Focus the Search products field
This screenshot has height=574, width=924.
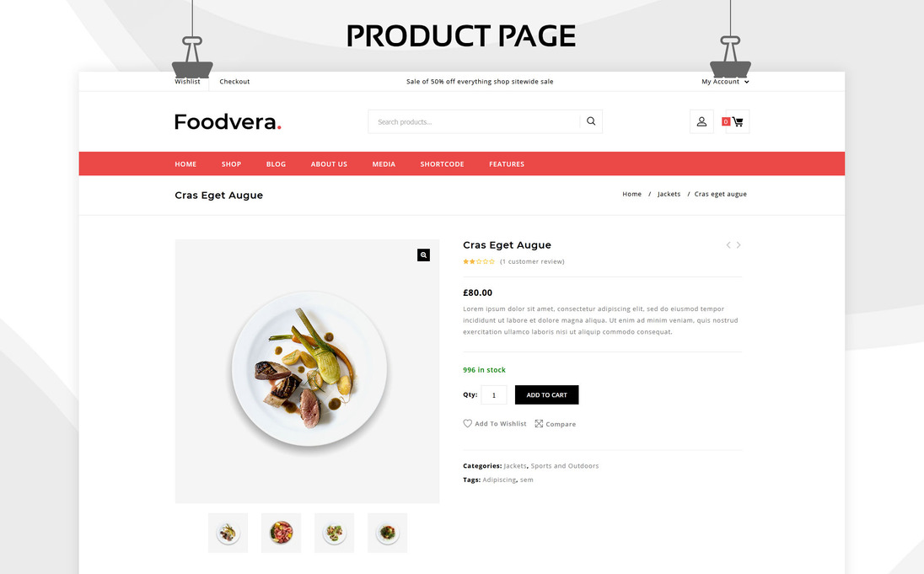click(475, 121)
